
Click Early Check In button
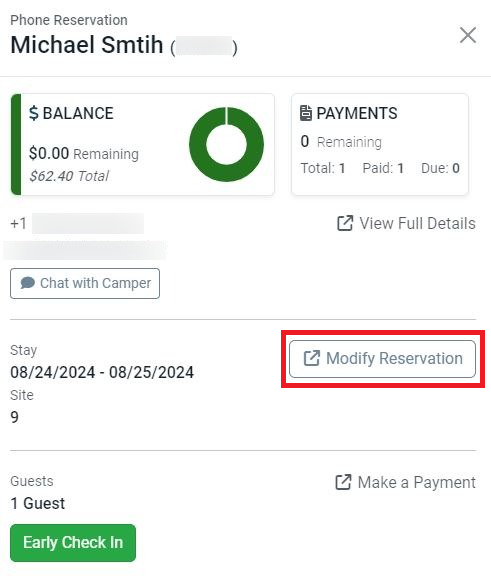pos(73,543)
